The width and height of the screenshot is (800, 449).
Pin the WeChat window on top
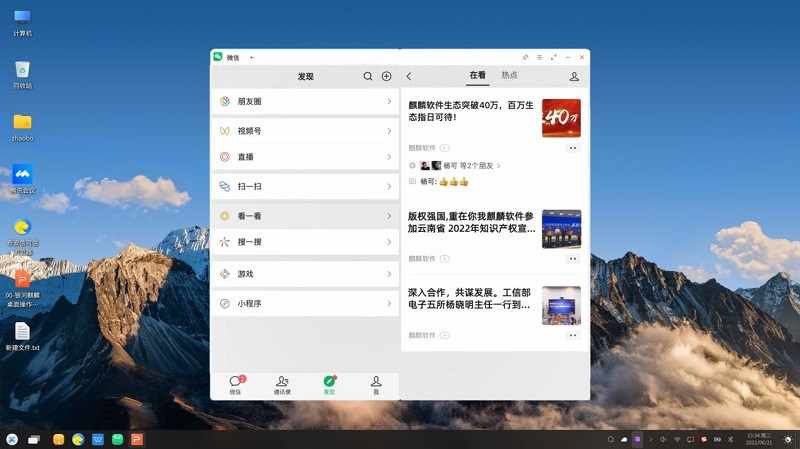pos(526,57)
